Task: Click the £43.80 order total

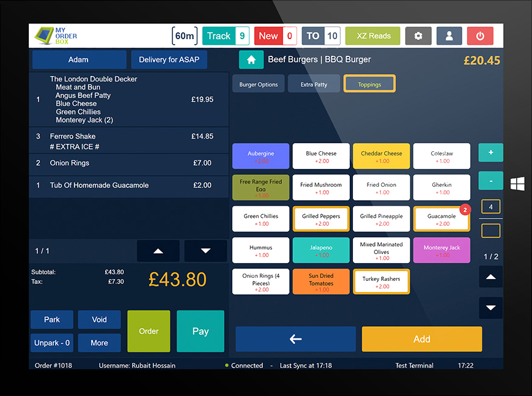Action: click(177, 280)
